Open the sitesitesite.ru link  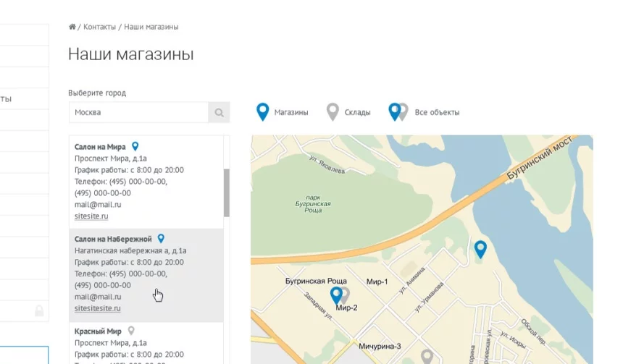tap(97, 308)
